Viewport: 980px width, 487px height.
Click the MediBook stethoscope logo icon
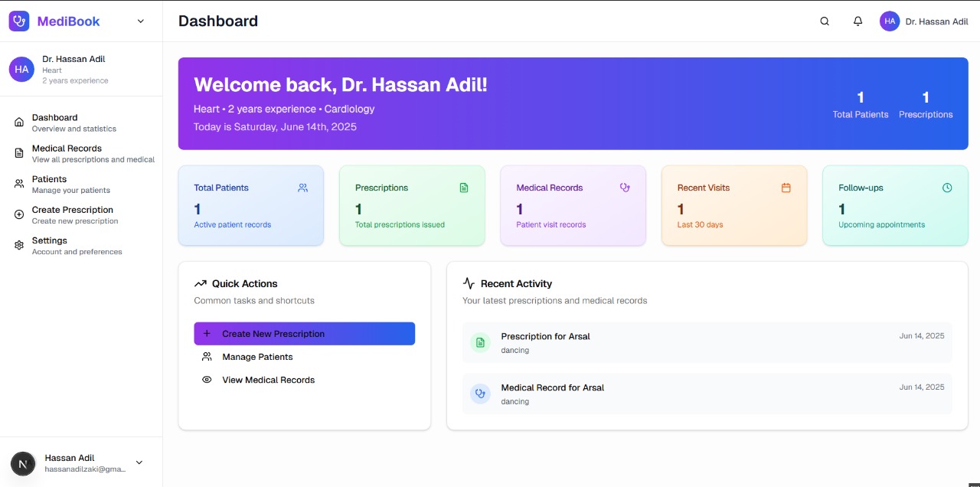click(19, 21)
